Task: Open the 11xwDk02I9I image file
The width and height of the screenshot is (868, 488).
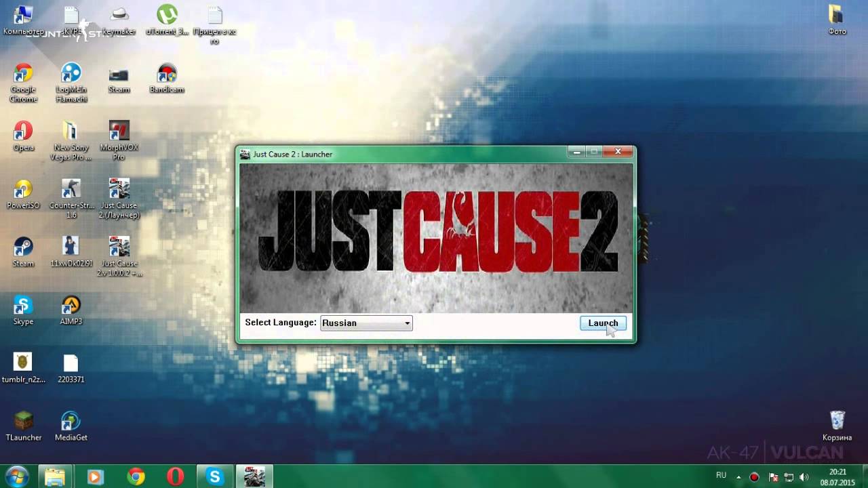Action: 71,252
